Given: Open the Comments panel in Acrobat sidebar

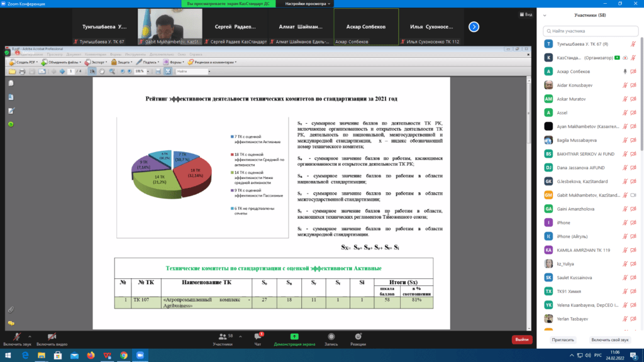Looking at the screenshot, I should [11, 324].
